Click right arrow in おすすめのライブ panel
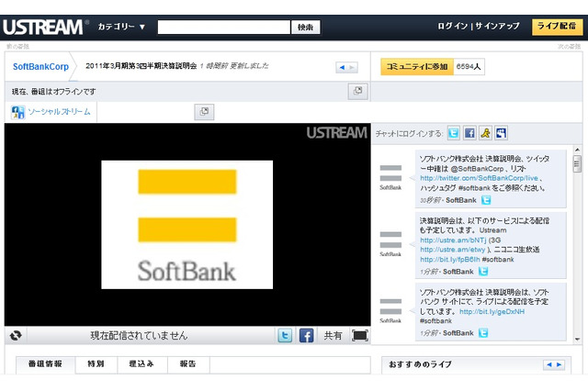This screenshot has height=391, width=588. 560,364
